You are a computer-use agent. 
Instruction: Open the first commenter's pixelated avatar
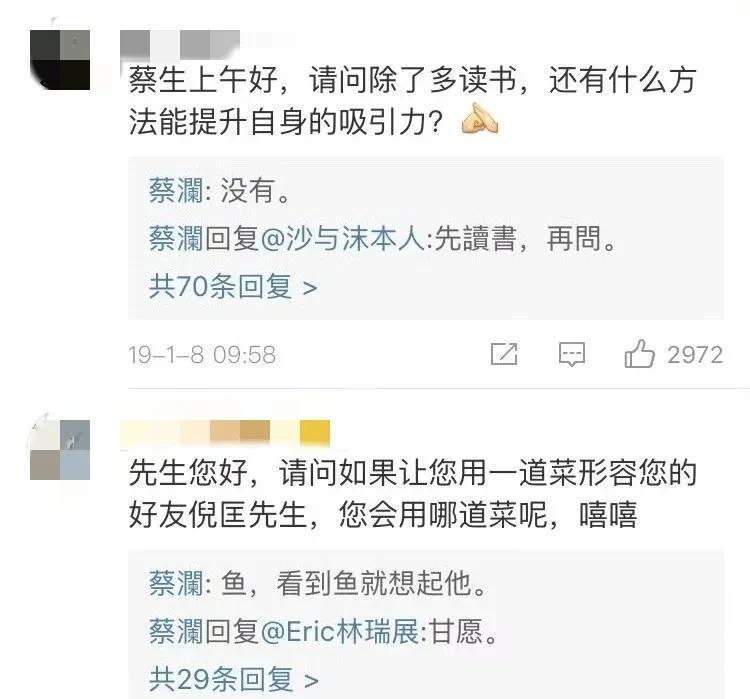tap(60, 60)
